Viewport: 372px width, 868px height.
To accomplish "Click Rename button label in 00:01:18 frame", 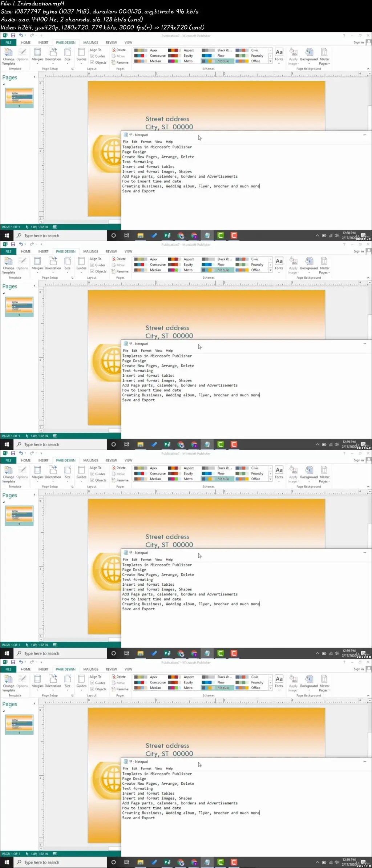I will (x=122, y=689).
